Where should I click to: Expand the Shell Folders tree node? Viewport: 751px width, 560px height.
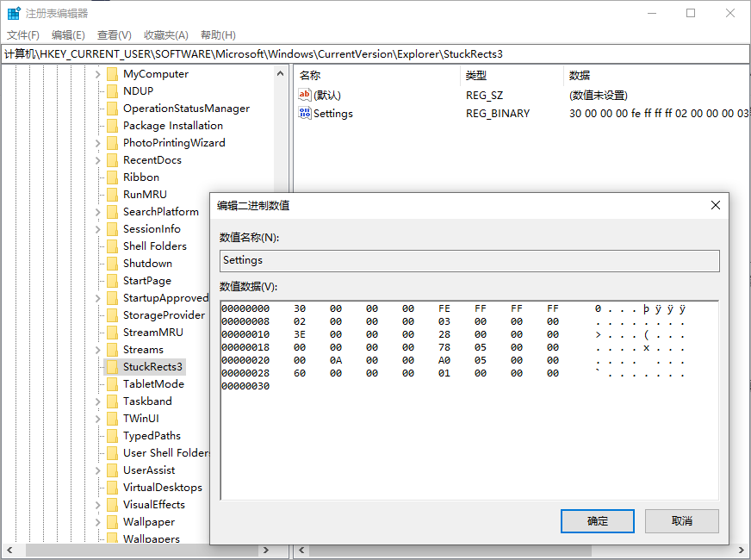[97, 246]
